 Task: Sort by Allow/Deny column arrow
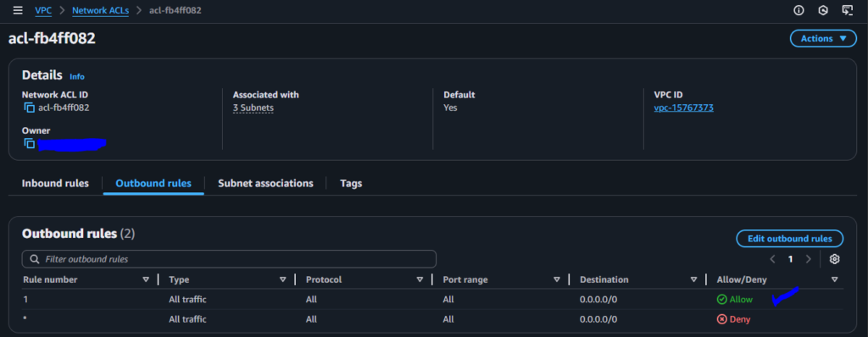click(835, 279)
